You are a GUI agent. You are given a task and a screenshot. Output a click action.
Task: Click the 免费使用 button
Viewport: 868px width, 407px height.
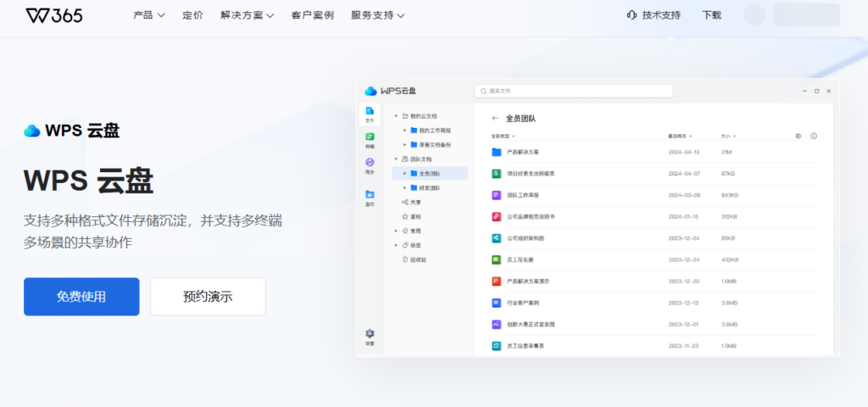tap(81, 297)
